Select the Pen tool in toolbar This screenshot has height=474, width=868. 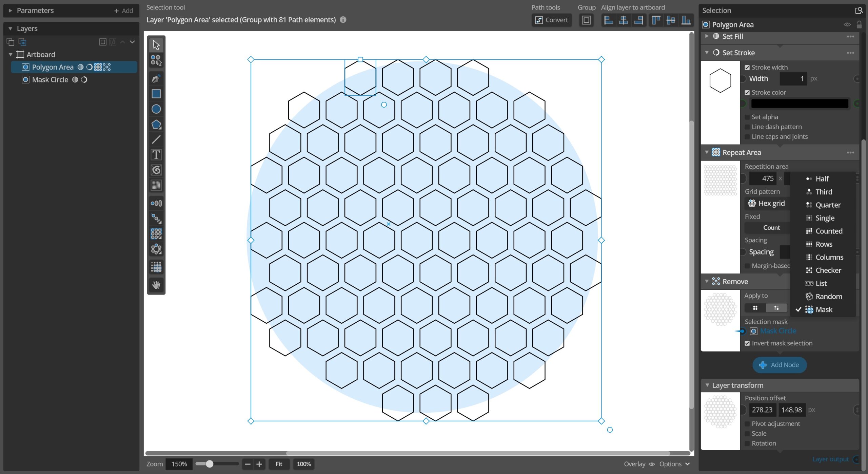[156, 79]
